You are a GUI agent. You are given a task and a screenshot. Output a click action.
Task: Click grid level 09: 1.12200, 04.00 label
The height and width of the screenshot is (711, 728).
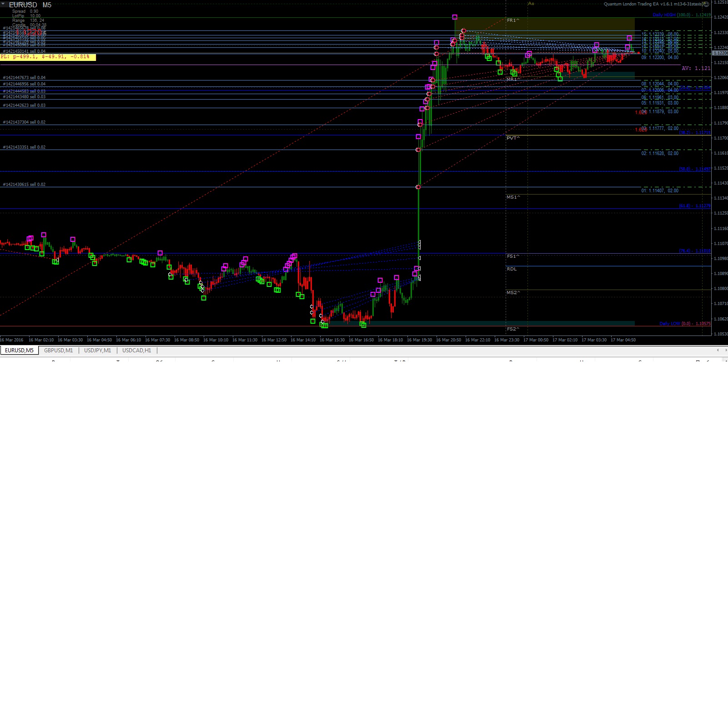[660, 58]
